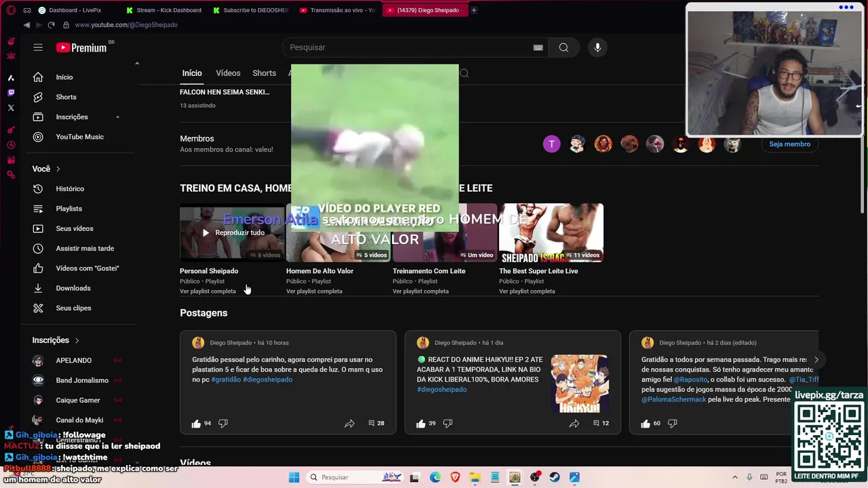
Task: Open the YouTube hamburger guide menu
Action: (38, 47)
